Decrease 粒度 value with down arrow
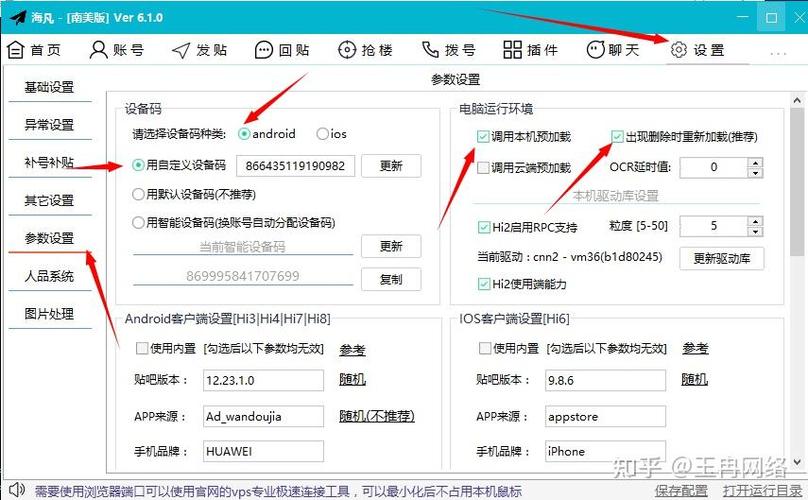 click(x=755, y=231)
